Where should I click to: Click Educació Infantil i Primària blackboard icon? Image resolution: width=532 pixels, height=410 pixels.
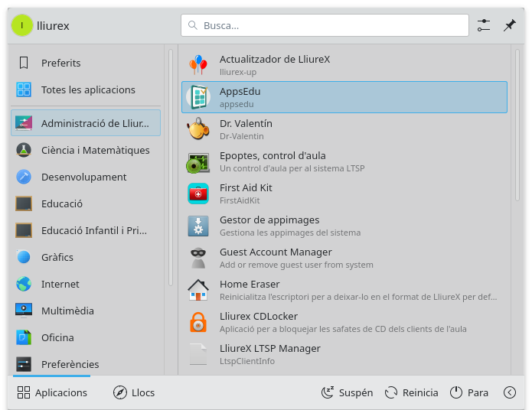[24, 230]
